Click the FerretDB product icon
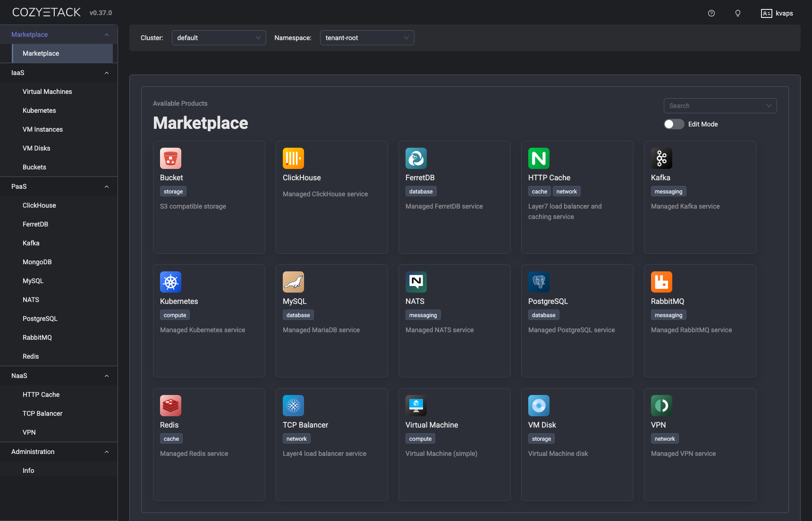Image resolution: width=812 pixels, height=521 pixels. pos(416,158)
